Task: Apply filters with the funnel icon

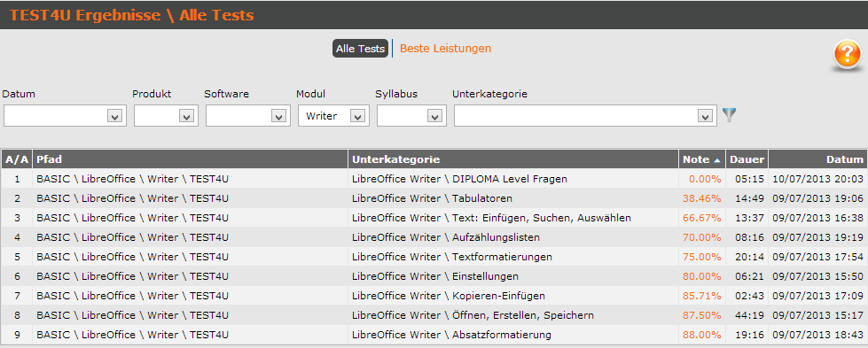Action: tap(730, 115)
